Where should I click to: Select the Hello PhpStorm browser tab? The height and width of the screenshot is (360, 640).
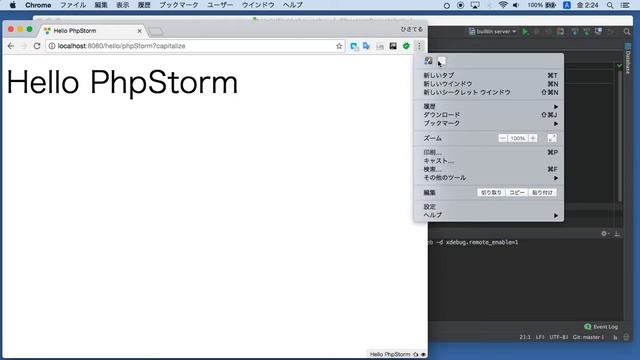92,31
